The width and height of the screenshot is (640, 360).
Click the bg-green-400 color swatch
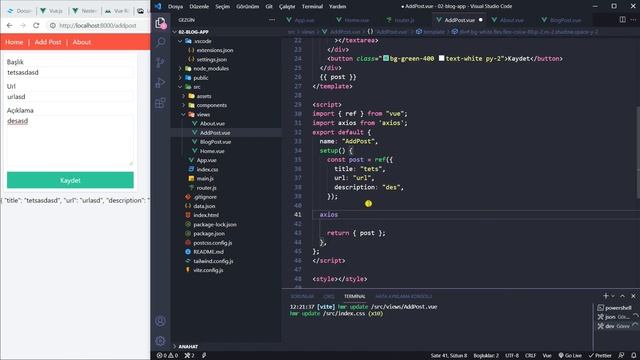point(386,58)
